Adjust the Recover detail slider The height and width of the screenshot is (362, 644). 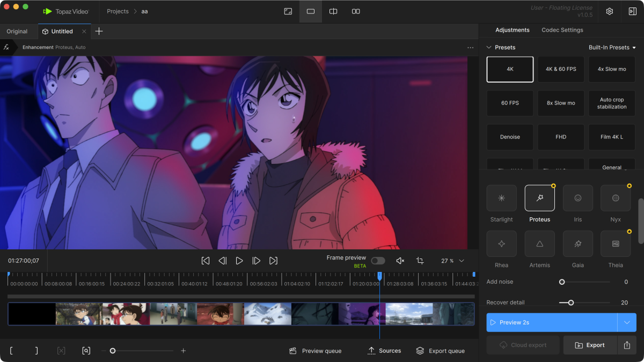(x=570, y=302)
